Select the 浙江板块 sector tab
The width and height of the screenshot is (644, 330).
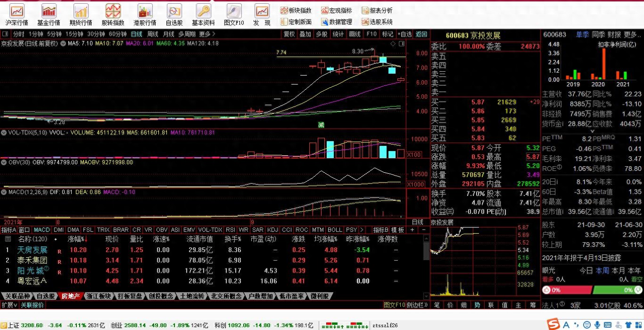coord(99,296)
